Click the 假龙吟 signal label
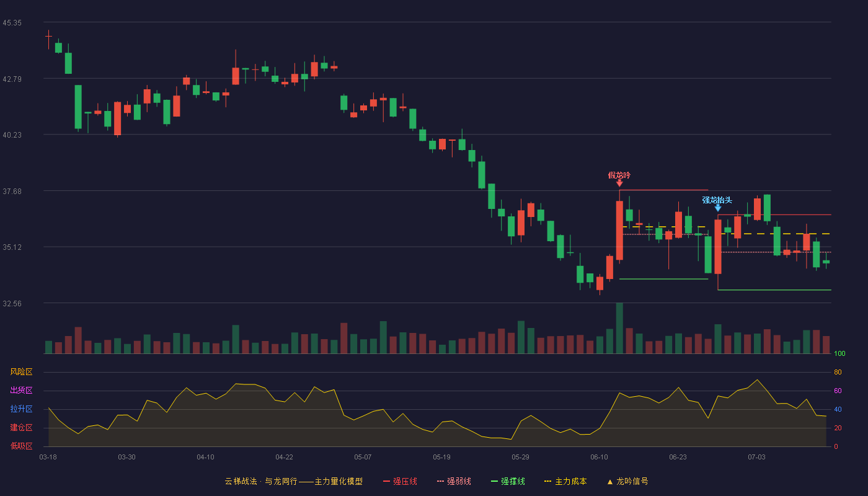 pyautogui.click(x=619, y=175)
